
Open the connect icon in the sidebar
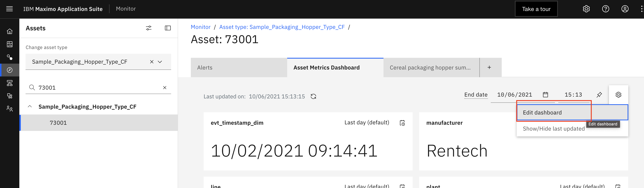[x=9, y=57]
